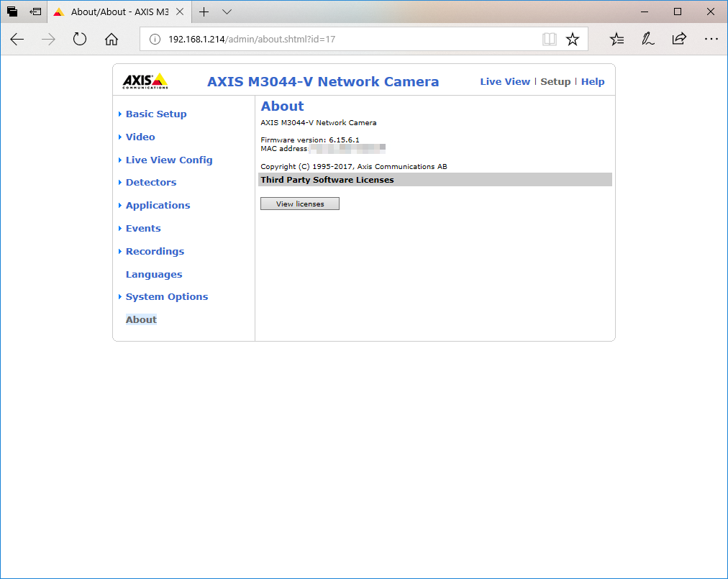Open the Detectors menu item

pos(151,183)
